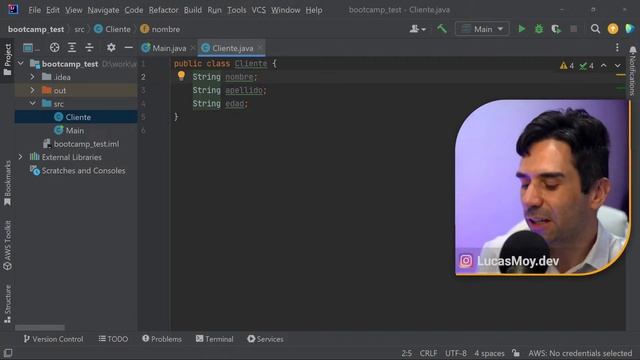This screenshot has width=640, height=360.
Task: Click Cliente breadcrumb in navigation bar
Action: [x=113, y=29]
